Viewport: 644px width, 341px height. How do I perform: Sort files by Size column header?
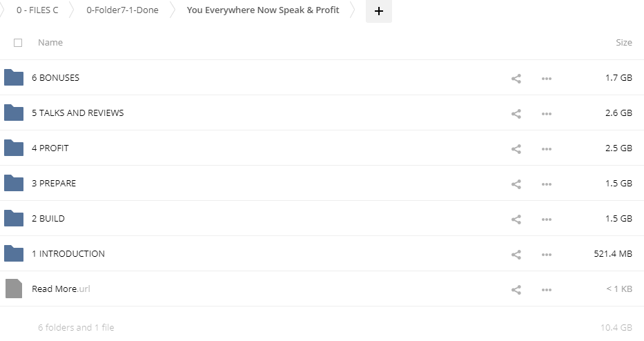[623, 43]
